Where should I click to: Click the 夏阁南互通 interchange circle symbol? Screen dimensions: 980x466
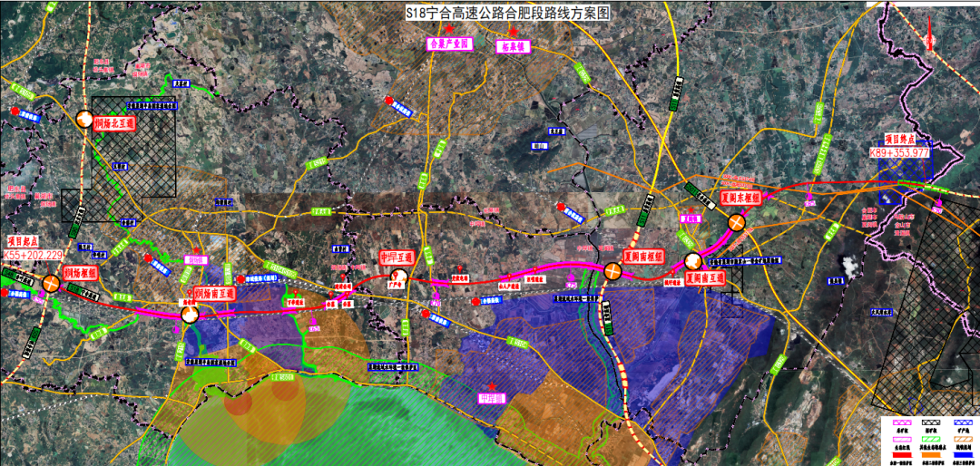point(693,262)
